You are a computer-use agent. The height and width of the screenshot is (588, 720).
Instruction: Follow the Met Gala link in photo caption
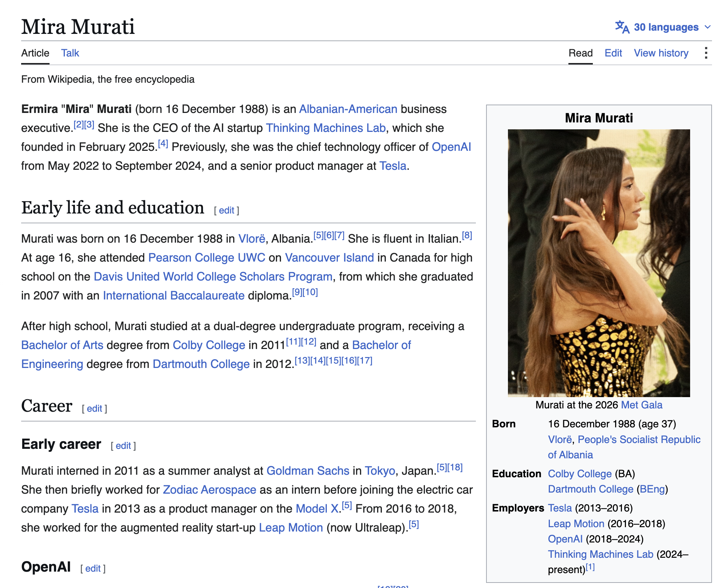pyautogui.click(x=642, y=405)
